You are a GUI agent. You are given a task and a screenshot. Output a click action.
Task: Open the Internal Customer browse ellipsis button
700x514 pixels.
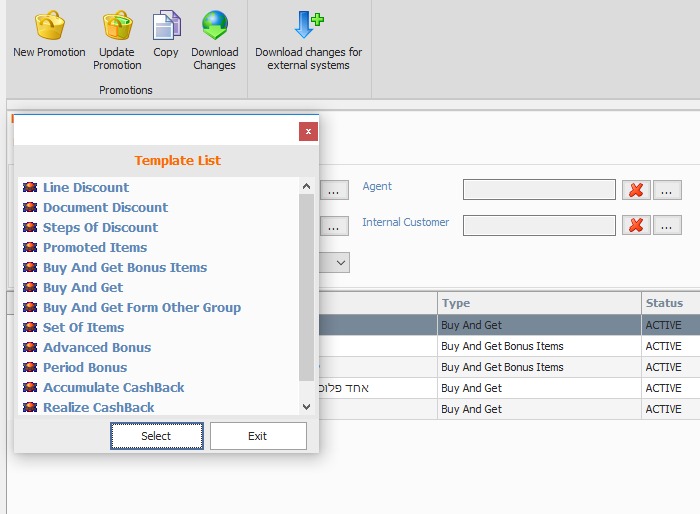coord(667,225)
